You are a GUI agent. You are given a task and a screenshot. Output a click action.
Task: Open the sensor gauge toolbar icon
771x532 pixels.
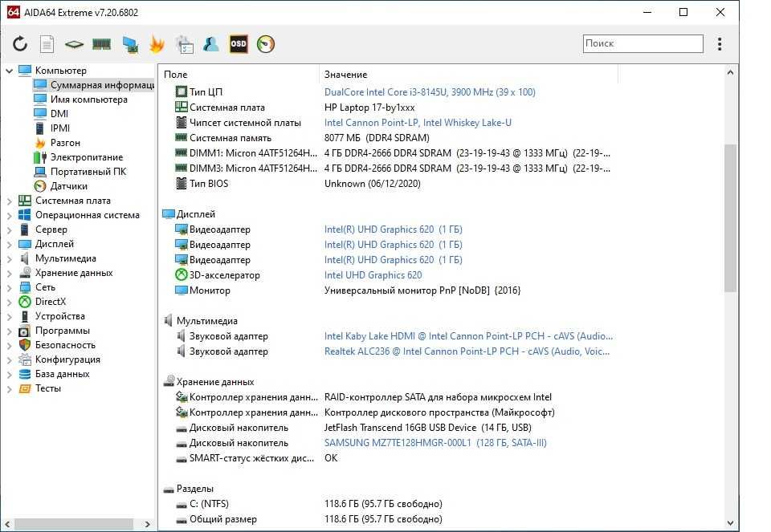coord(266,44)
